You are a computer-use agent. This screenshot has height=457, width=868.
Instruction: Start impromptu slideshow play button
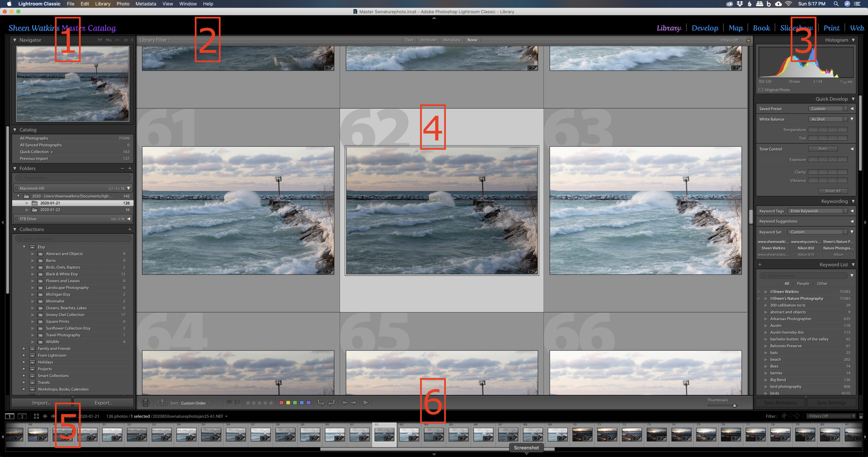point(366,403)
